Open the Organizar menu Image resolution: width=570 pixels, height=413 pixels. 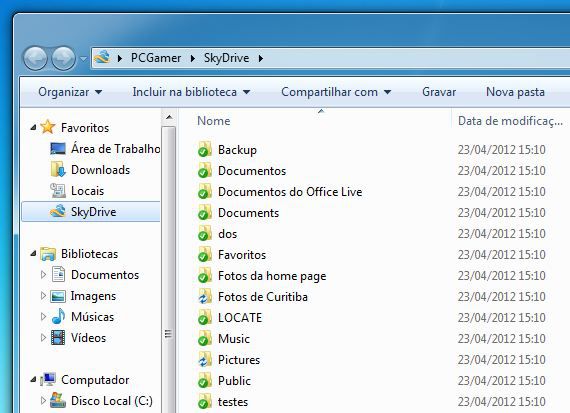coord(70,92)
